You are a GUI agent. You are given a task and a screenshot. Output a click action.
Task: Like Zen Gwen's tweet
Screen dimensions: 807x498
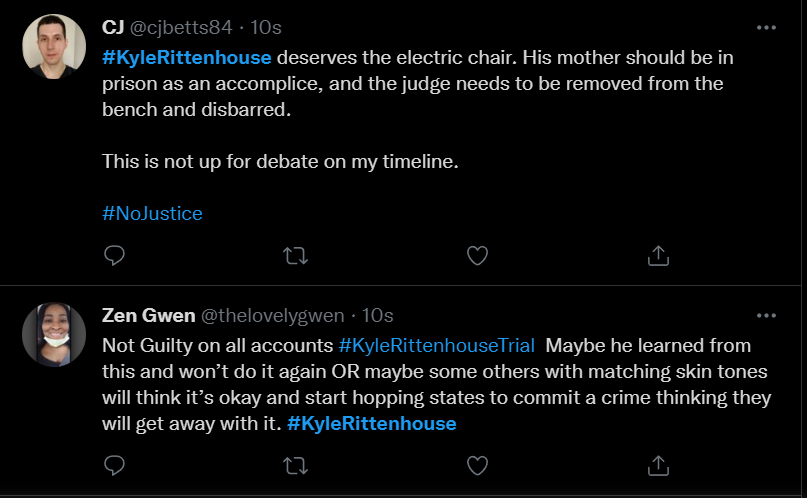(x=478, y=465)
